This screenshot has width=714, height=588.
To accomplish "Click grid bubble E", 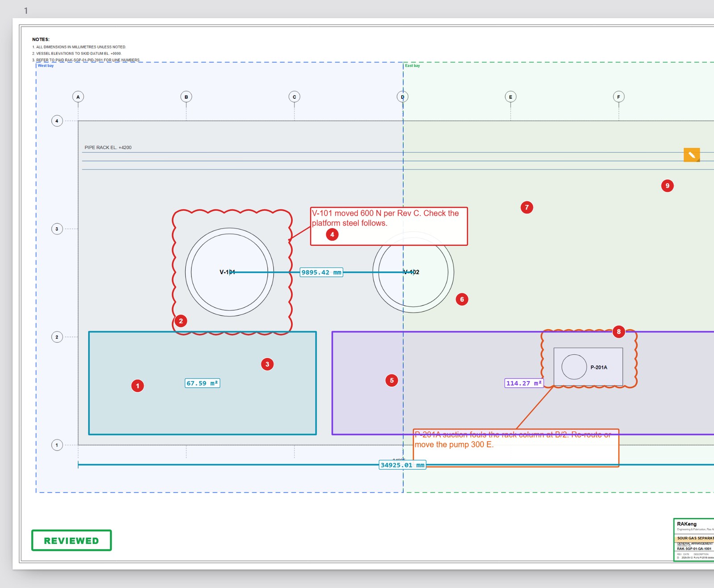I will coord(511,97).
